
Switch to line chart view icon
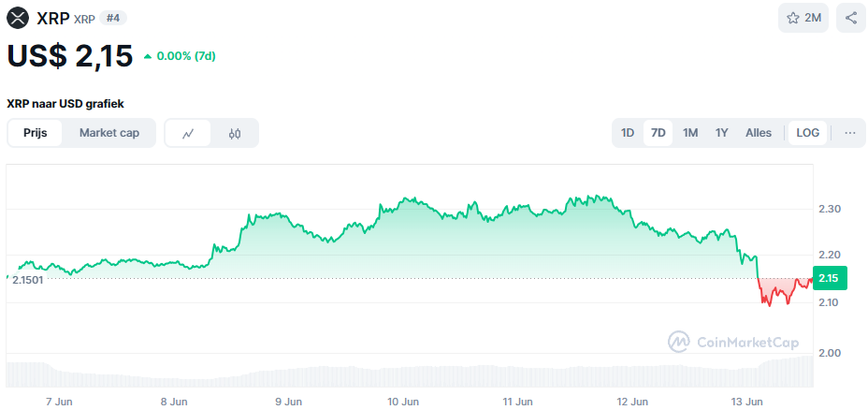188,133
